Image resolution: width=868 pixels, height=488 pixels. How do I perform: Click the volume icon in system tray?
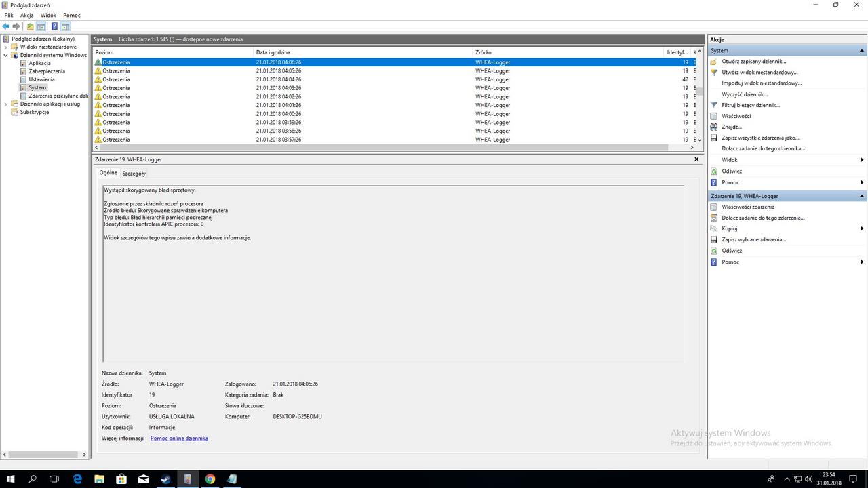(808, 479)
